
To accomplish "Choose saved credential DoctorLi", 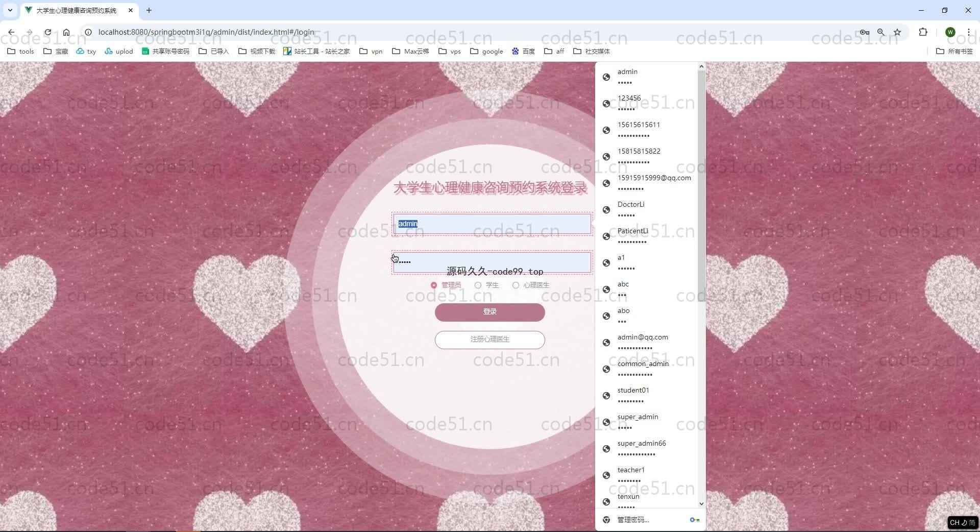I will pos(646,209).
